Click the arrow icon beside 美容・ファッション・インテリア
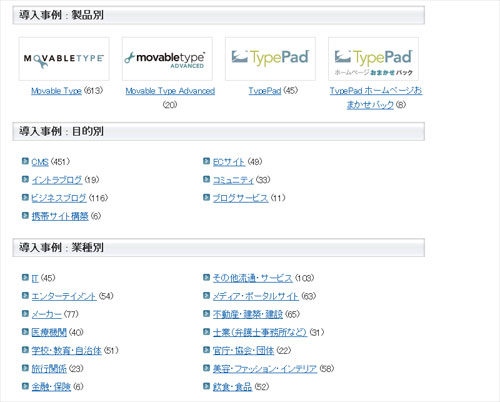The height and width of the screenshot is (402, 500). [x=206, y=368]
